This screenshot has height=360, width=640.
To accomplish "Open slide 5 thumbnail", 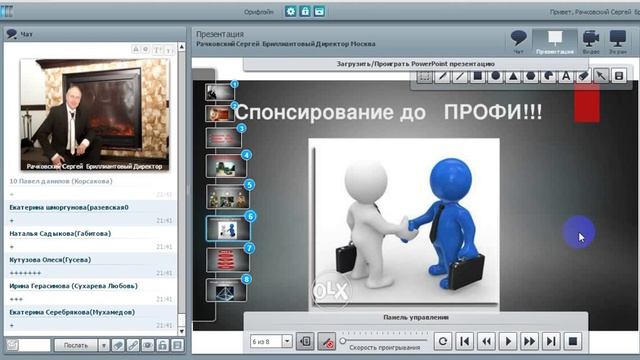I will [228, 196].
